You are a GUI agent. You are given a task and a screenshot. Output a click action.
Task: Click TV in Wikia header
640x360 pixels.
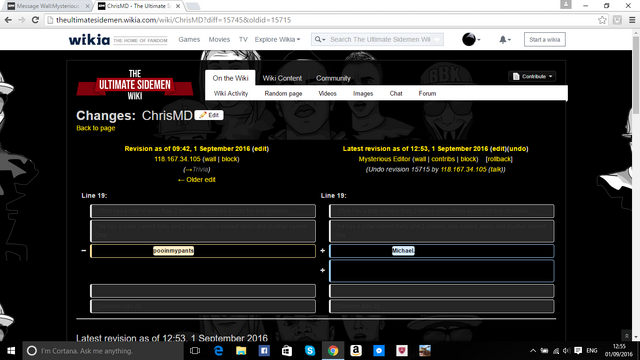(243, 40)
